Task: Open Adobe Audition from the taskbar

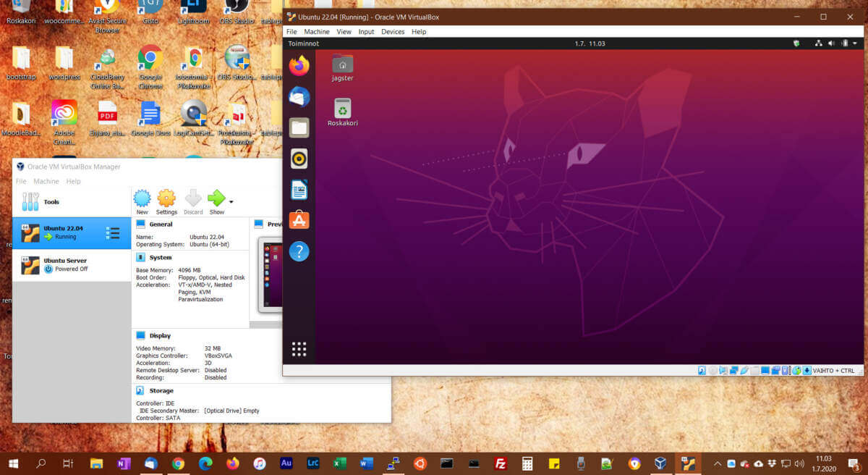Action: point(286,463)
